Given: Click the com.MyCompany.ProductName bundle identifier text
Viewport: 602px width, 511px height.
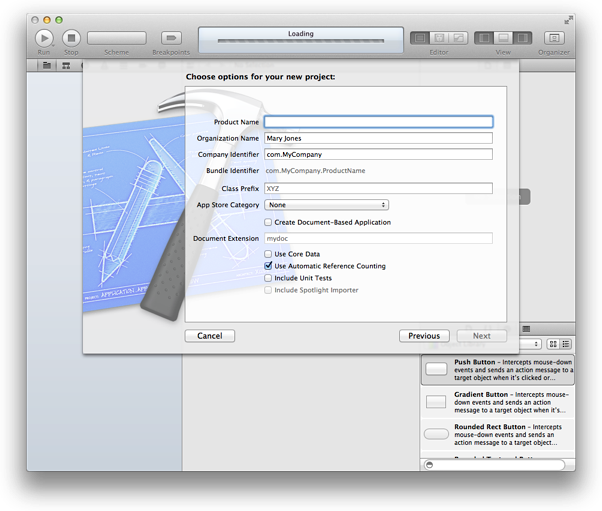Looking at the screenshot, I should (315, 171).
